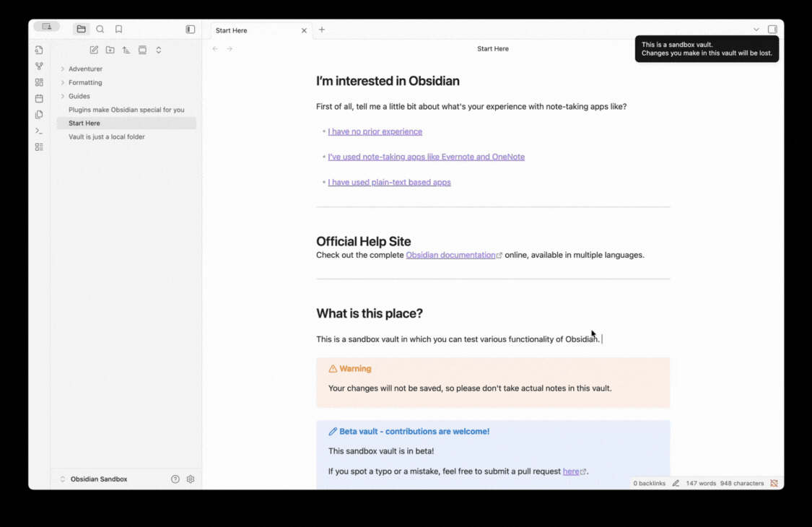
Task: Create a new folder icon
Action: click(110, 51)
